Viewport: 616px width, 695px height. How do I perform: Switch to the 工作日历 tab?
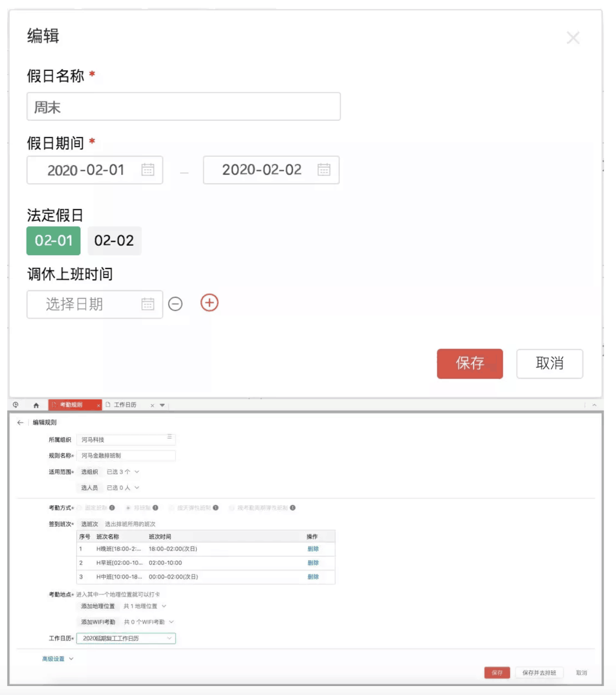[125, 405]
